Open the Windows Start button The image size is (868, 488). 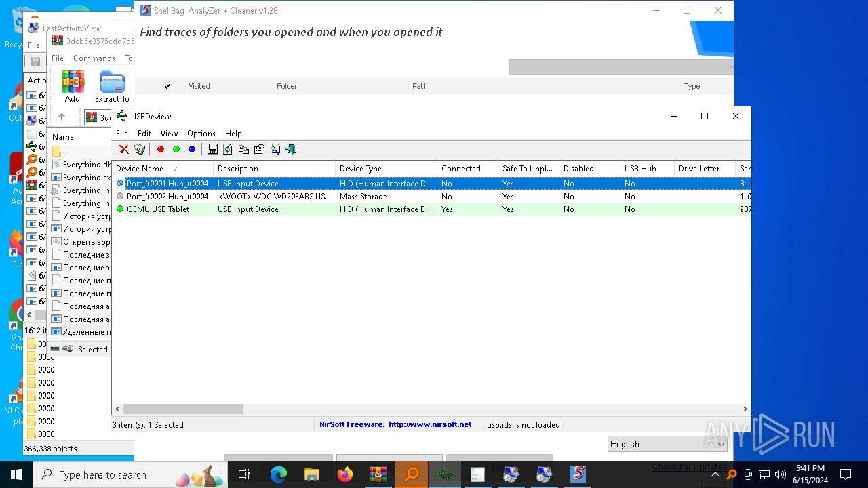click(16, 474)
